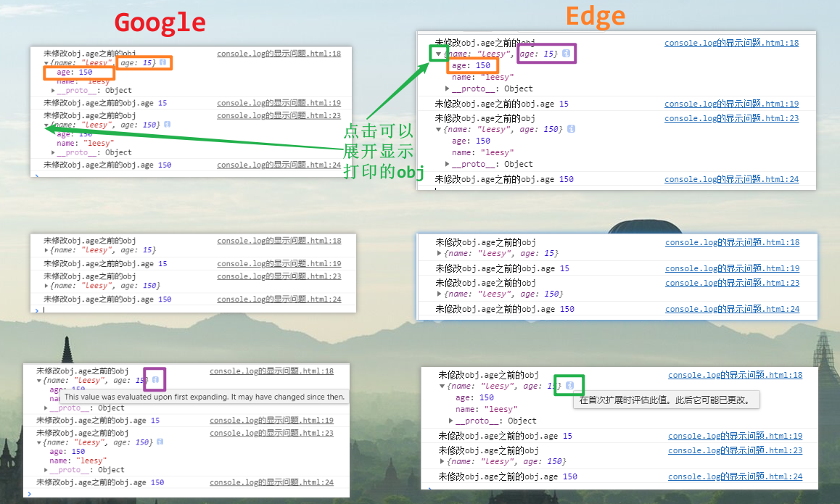This screenshot has height=504, width=840.
Task: Click the info icon inside the orange box in the top Google panel
Action: pyautogui.click(x=163, y=63)
